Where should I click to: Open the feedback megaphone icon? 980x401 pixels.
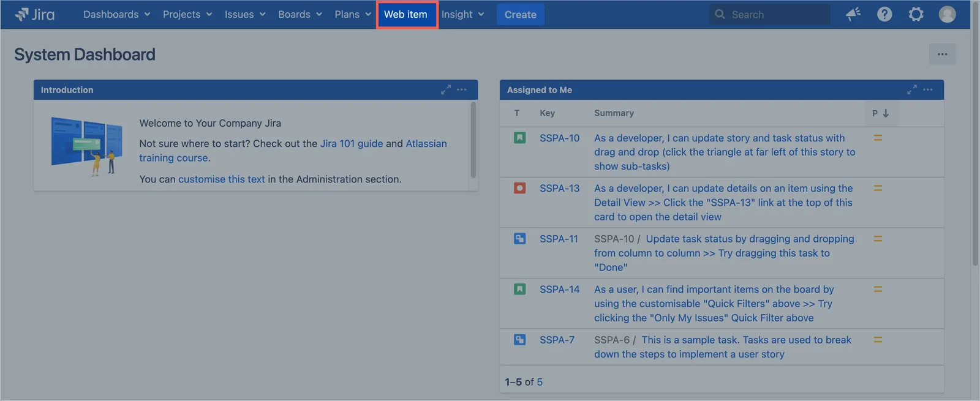853,14
